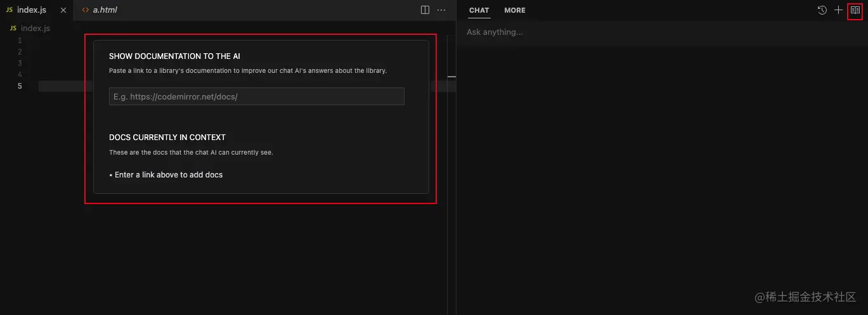This screenshot has height=315, width=868.
Task: Select the CHAT tab
Action: (x=479, y=10)
